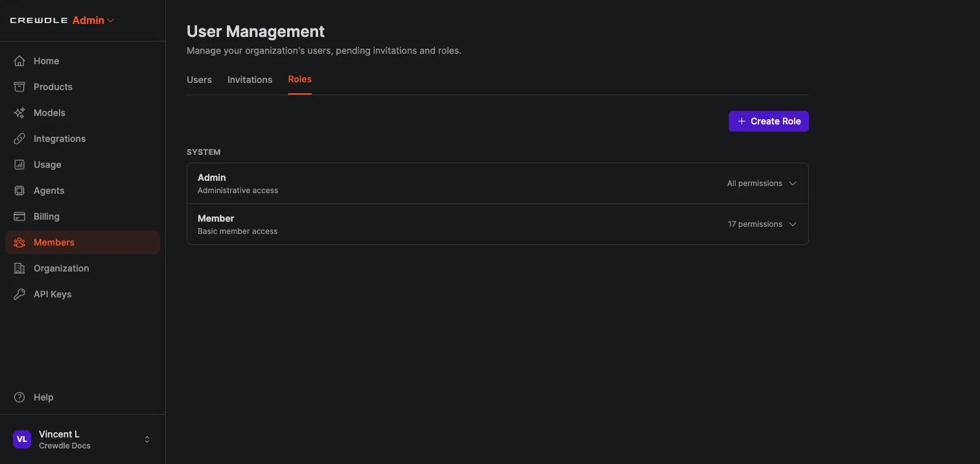The width and height of the screenshot is (980, 464).
Task: Switch to the Invitations tab
Action: [250, 80]
